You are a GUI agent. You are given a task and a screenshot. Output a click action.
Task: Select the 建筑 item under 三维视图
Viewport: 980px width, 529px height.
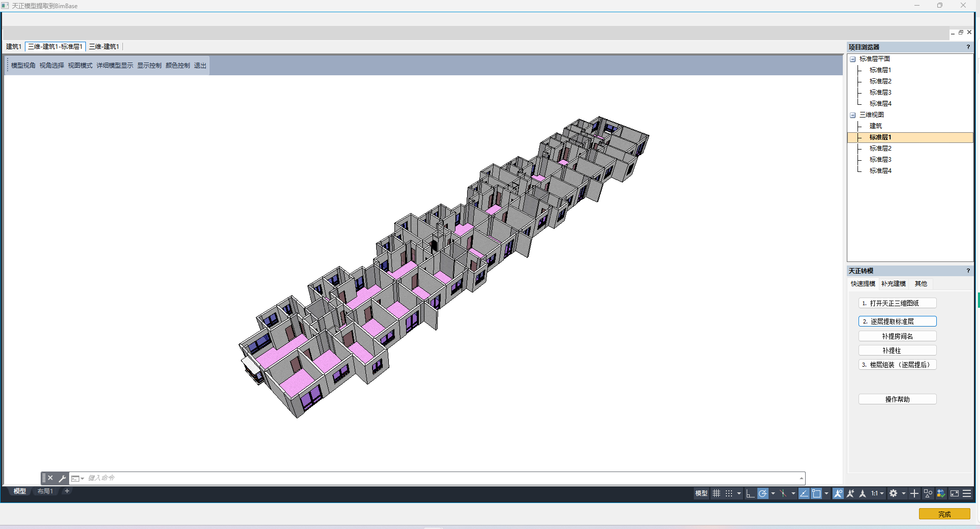point(876,126)
